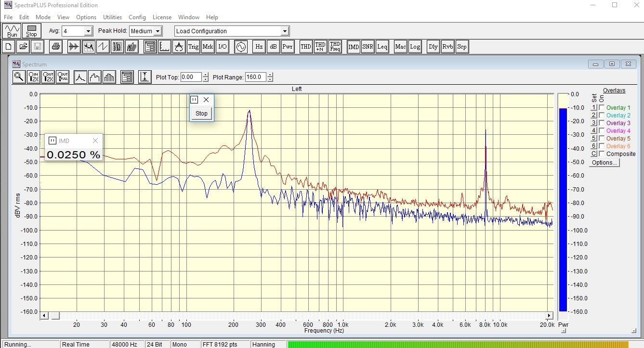
Task: Open the Config menu
Action: [x=137, y=17]
